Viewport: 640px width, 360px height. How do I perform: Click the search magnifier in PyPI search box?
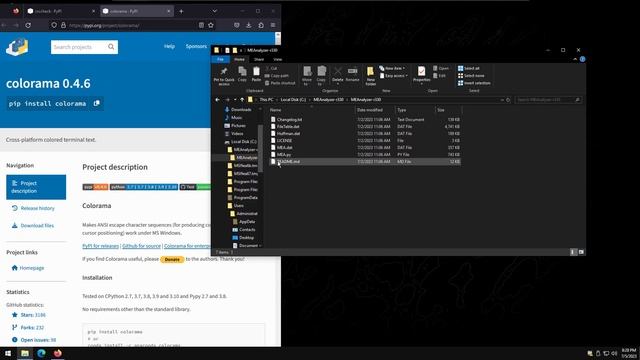[111, 47]
